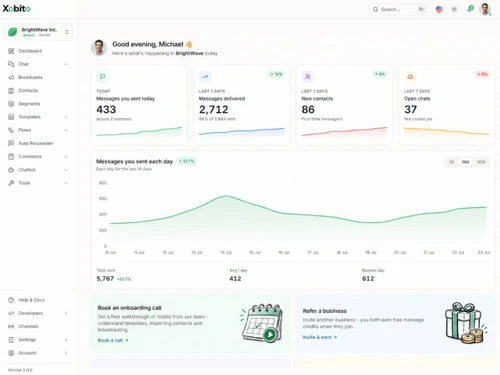Click the gift box illustration on referral card

tap(466, 323)
